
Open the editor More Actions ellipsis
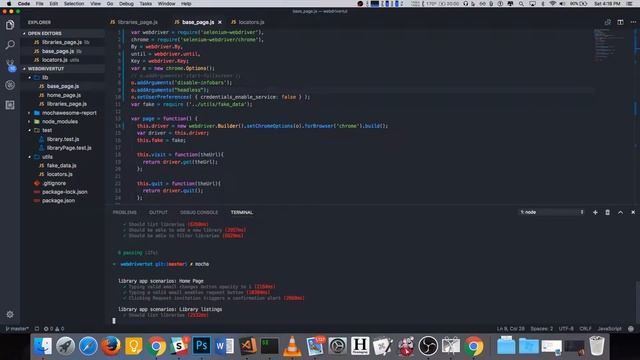[633, 22]
